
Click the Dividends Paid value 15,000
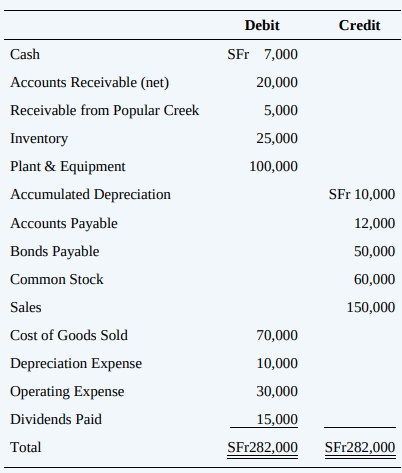(x=277, y=419)
